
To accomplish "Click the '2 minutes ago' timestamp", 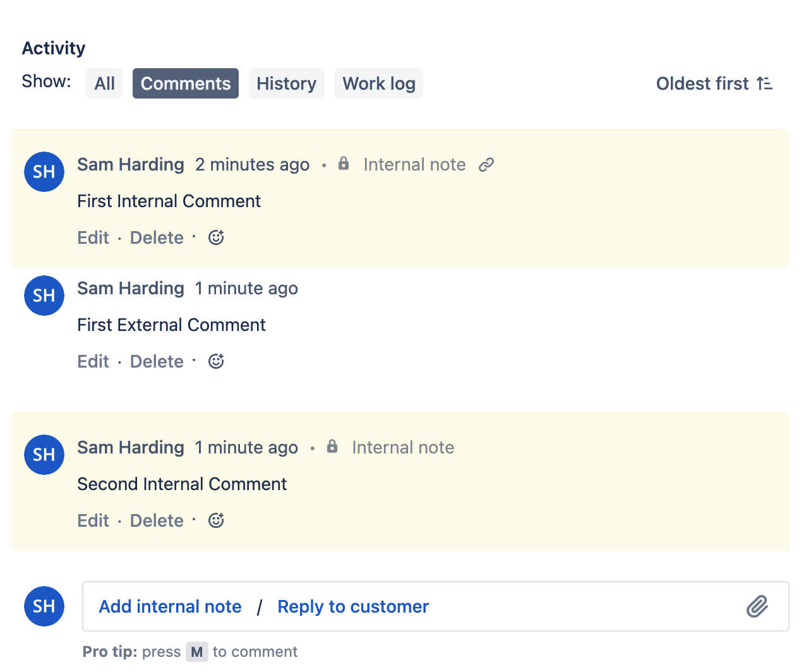I will [252, 164].
